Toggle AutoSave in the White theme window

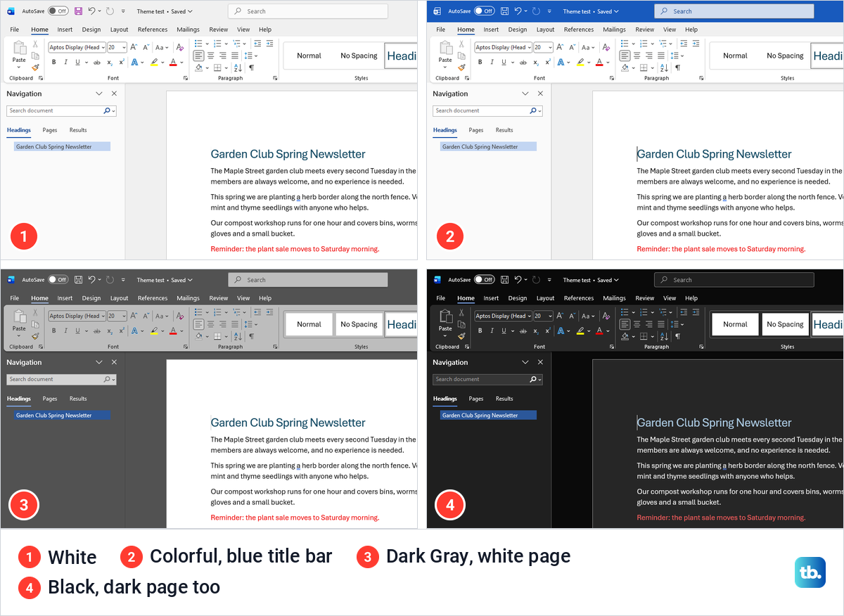point(58,11)
